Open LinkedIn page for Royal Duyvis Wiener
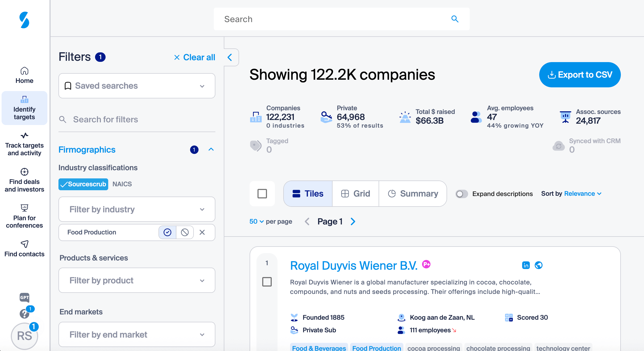The width and height of the screenshot is (644, 351). pyautogui.click(x=526, y=265)
